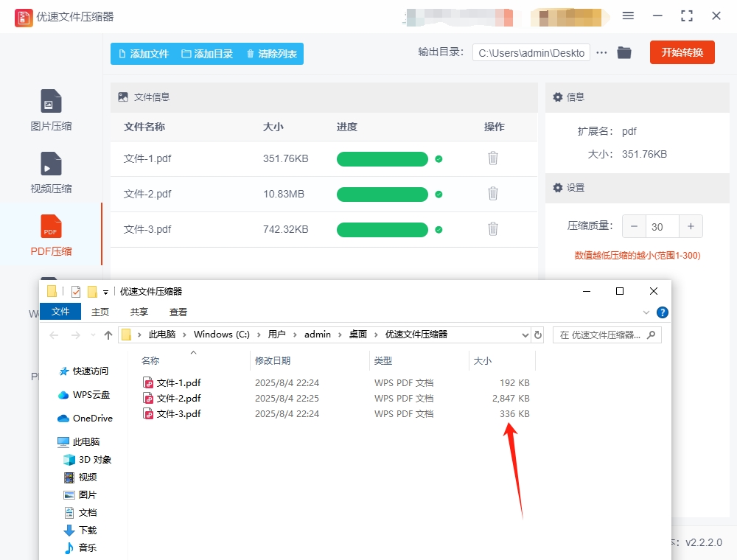Refresh the Explorer address bar
This screenshot has width=737, height=560.
(x=538, y=335)
